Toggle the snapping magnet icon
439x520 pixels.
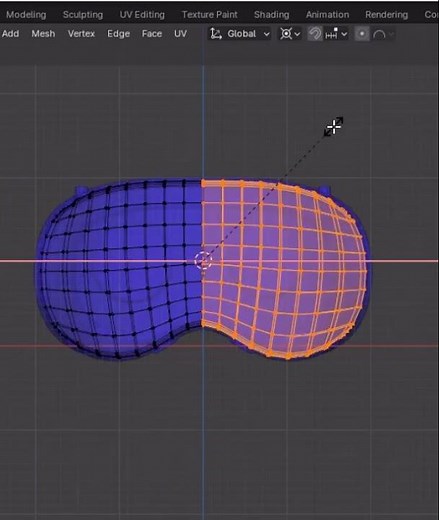314,34
